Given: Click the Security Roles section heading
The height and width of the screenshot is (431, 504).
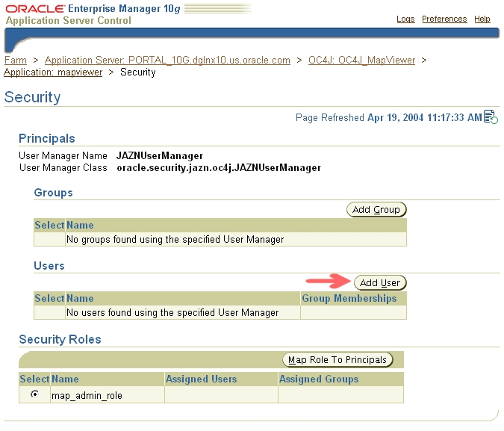Looking at the screenshot, I should (x=60, y=340).
